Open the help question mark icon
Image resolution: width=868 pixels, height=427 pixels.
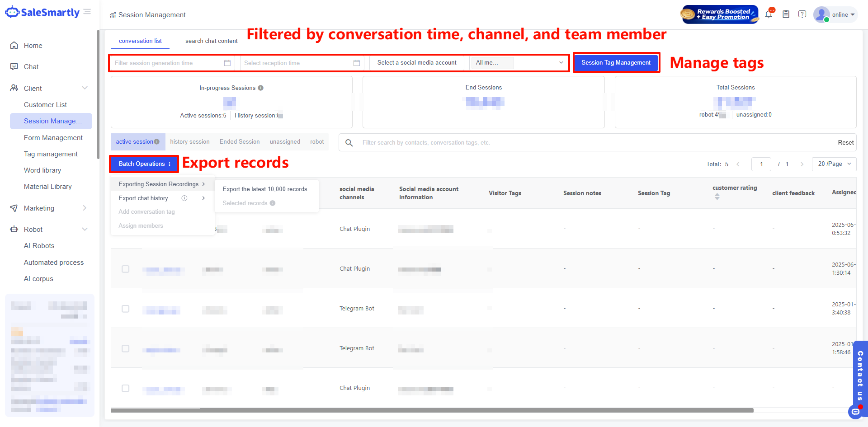click(x=802, y=14)
